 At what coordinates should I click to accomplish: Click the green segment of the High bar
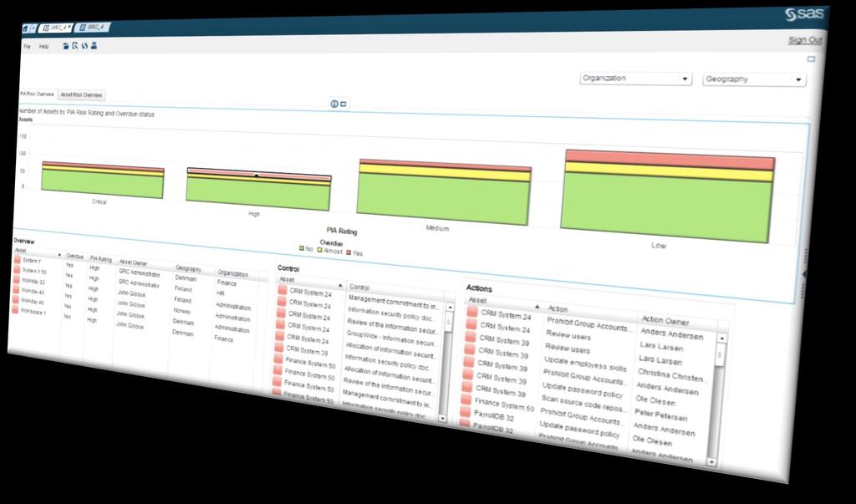click(x=257, y=194)
